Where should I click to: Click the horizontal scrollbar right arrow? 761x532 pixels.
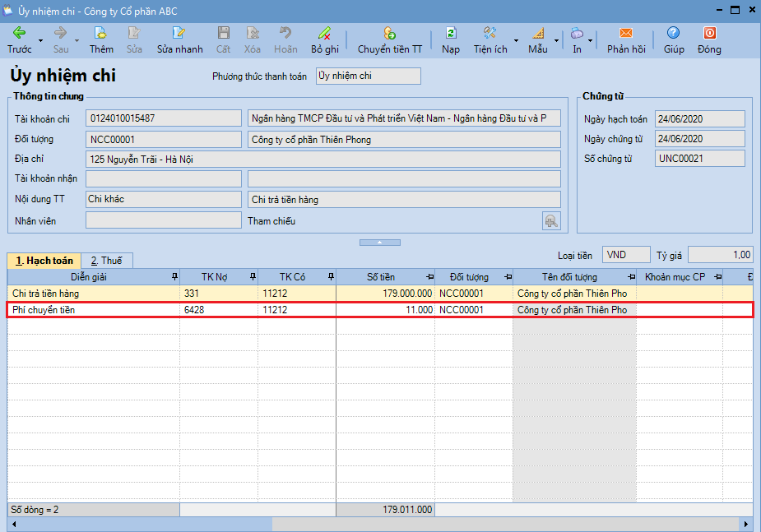[746, 524]
